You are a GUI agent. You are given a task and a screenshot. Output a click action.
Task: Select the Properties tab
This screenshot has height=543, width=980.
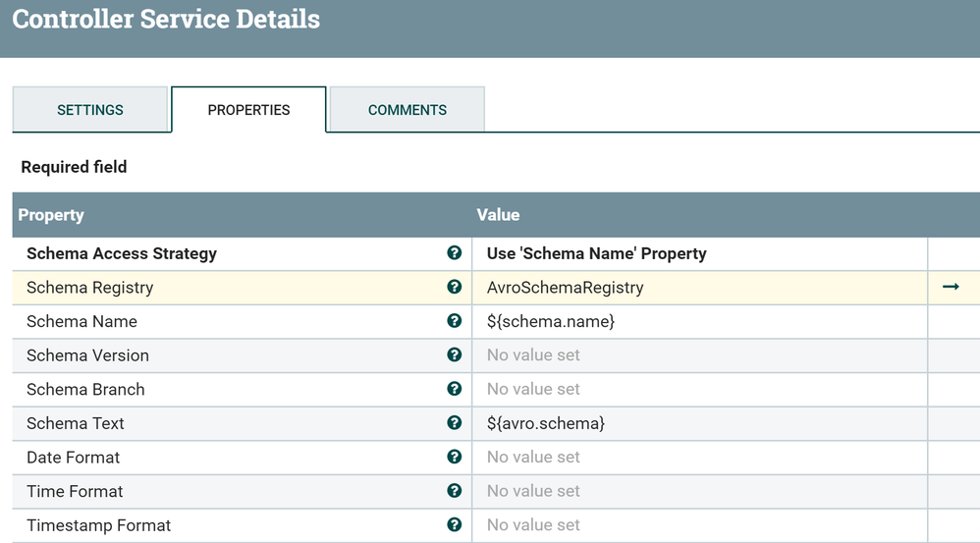(x=248, y=110)
